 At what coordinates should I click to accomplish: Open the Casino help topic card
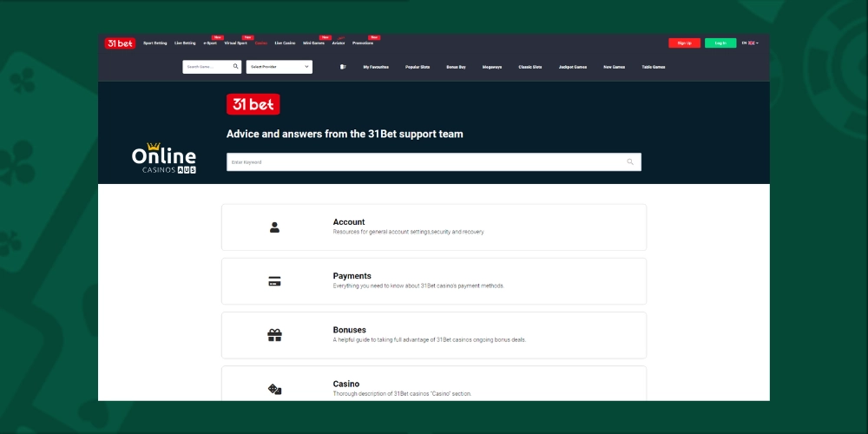(x=434, y=383)
